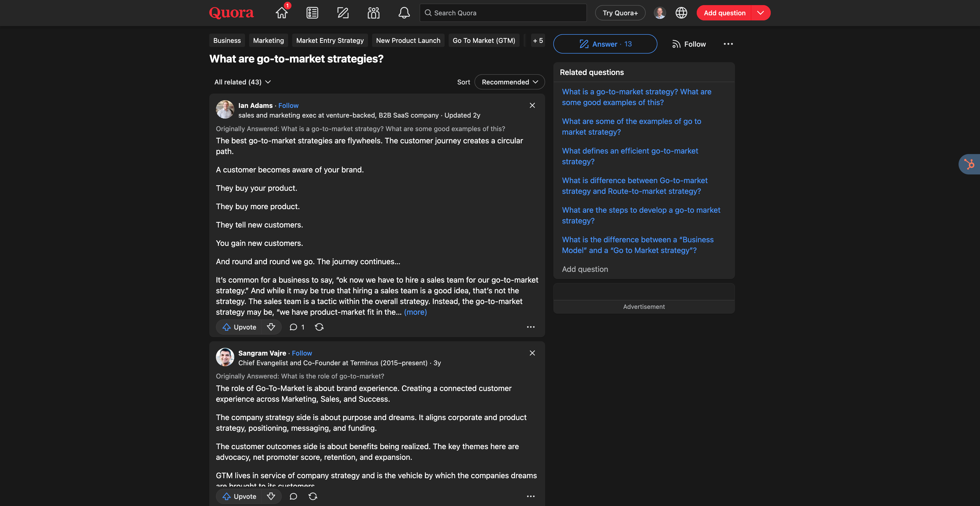The width and height of the screenshot is (980, 506).
Task: Select the Business topic tag
Action: point(227,41)
